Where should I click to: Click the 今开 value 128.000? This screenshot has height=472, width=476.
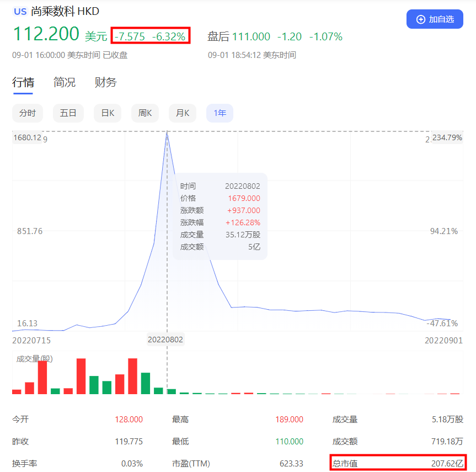click(129, 420)
